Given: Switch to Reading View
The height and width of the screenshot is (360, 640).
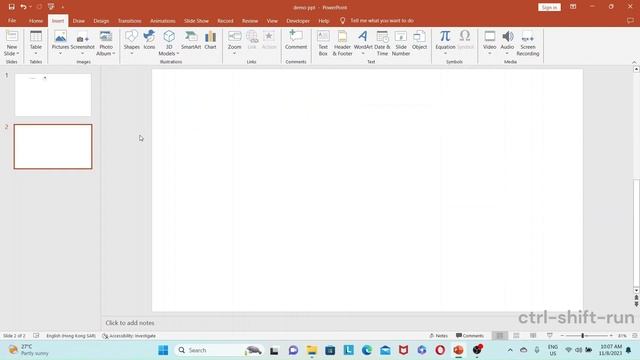Looking at the screenshot, I should click(533, 336).
